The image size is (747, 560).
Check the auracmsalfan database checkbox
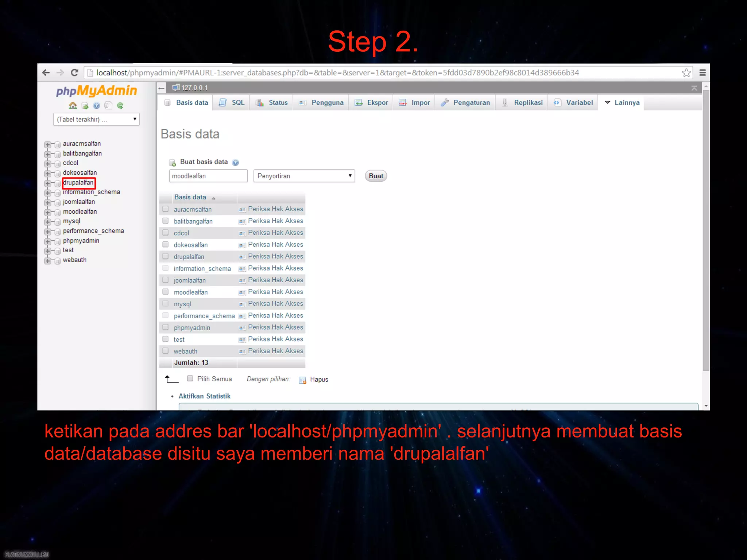click(166, 209)
